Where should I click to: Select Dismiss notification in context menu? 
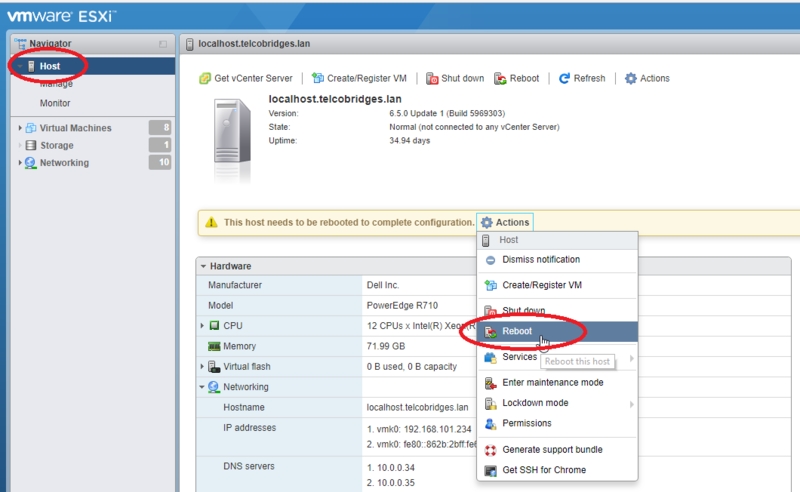(x=540, y=260)
